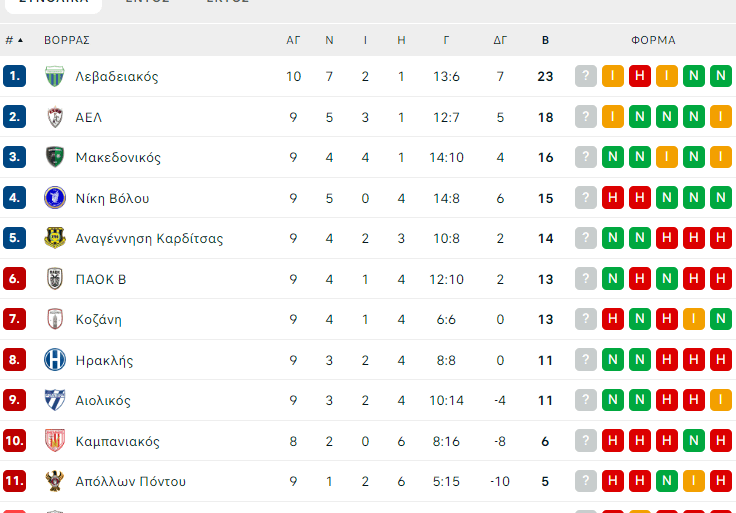Screen dimensions: 736x513
Task: Click the Λεβαδειακός team logo
Action: coord(55,76)
